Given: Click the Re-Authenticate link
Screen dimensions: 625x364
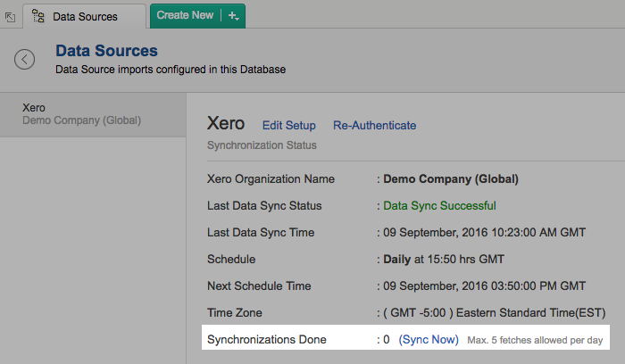Looking at the screenshot, I should pyautogui.click(x=374, y=126).
